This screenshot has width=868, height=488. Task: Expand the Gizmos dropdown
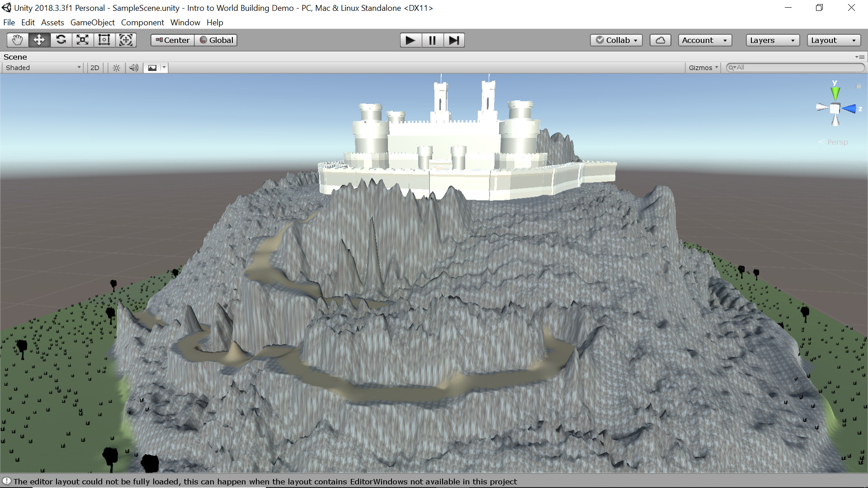(703, 68)
